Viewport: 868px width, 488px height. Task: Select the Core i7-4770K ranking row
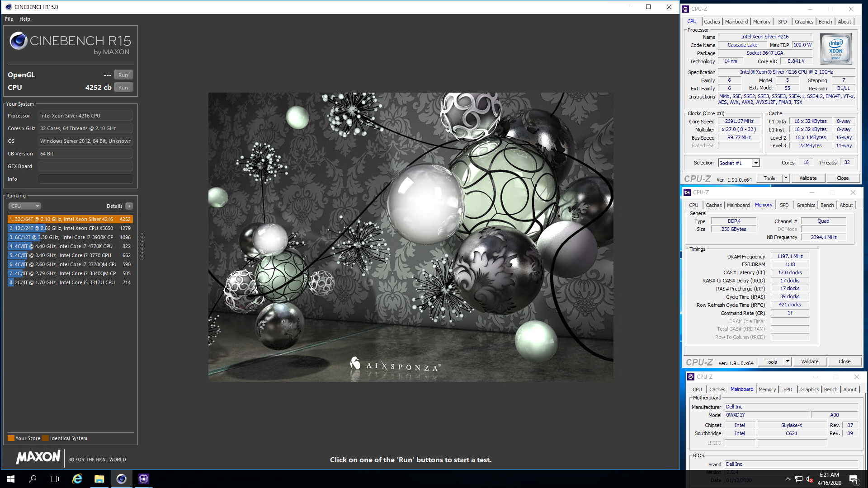point(70,246)
